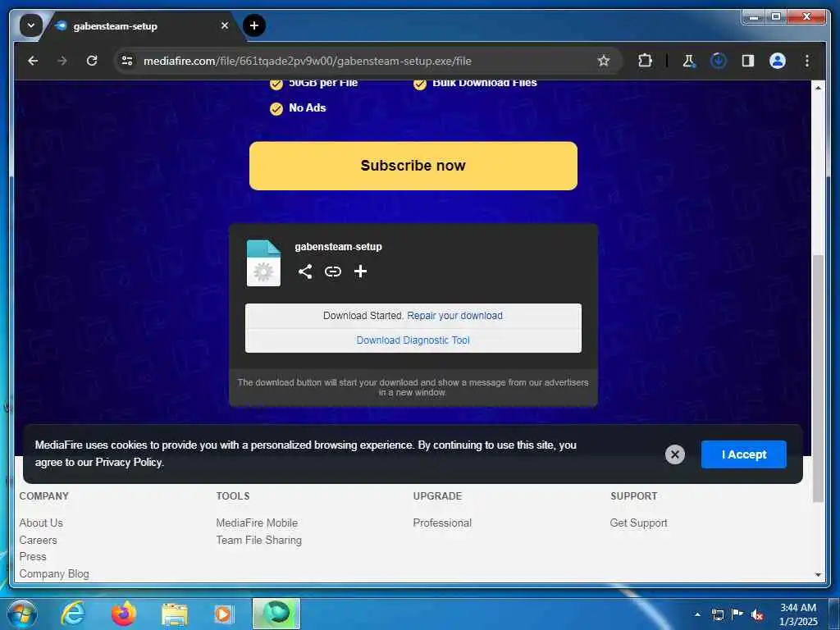
Task: Open the Press footer link
Action: click(33, 557)
